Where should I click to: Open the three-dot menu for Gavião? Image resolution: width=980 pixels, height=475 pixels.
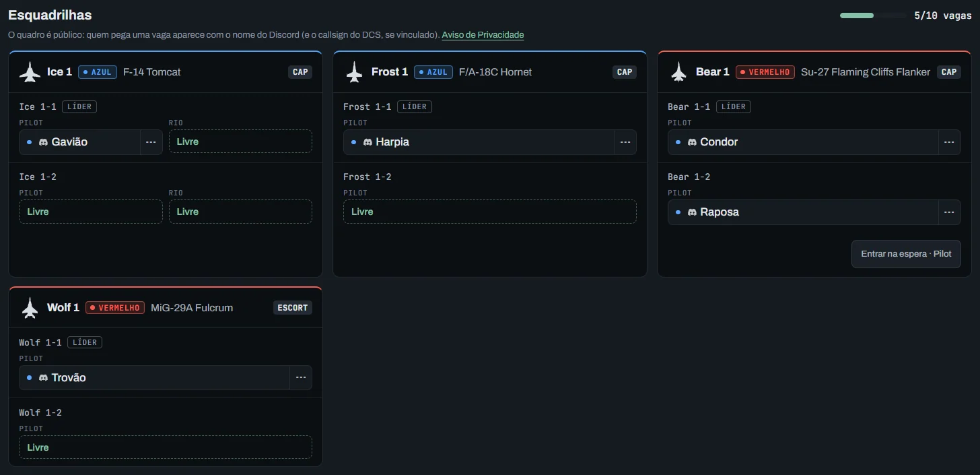pyautogui.click(x=151, y=142)
